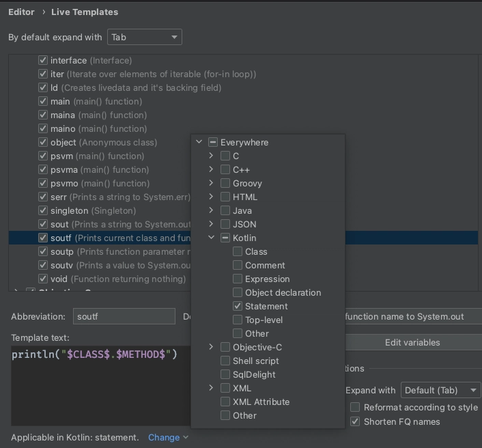Disable Shorten FQ names option
This screenshot has height=448, width=482.
pos(355,421)
